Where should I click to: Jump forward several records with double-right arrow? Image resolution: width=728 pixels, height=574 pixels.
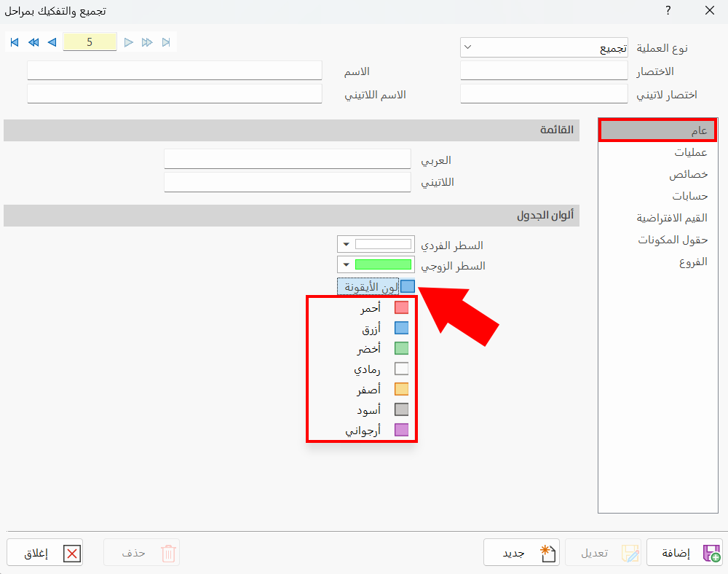pos(147,42)
